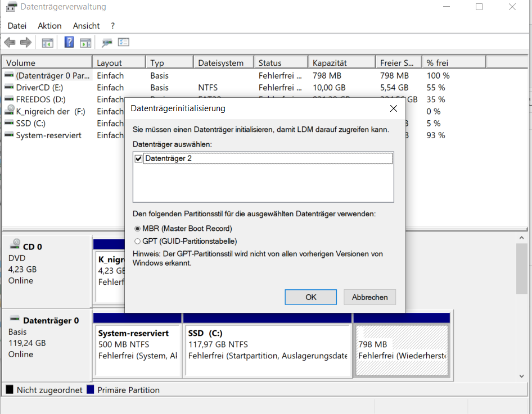This screenshot has height=414, width=532.
Task: Sort by the Freier S... column header
Action: [399, 63]
